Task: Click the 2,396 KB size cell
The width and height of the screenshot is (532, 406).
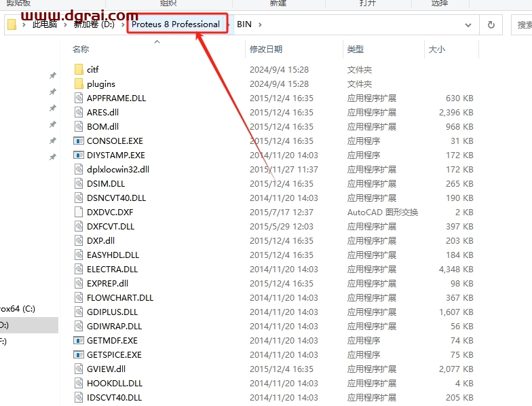Action: click(456, 113)
